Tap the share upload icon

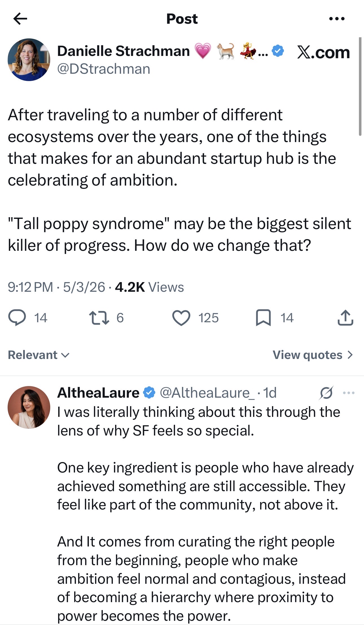pos(345,317)
